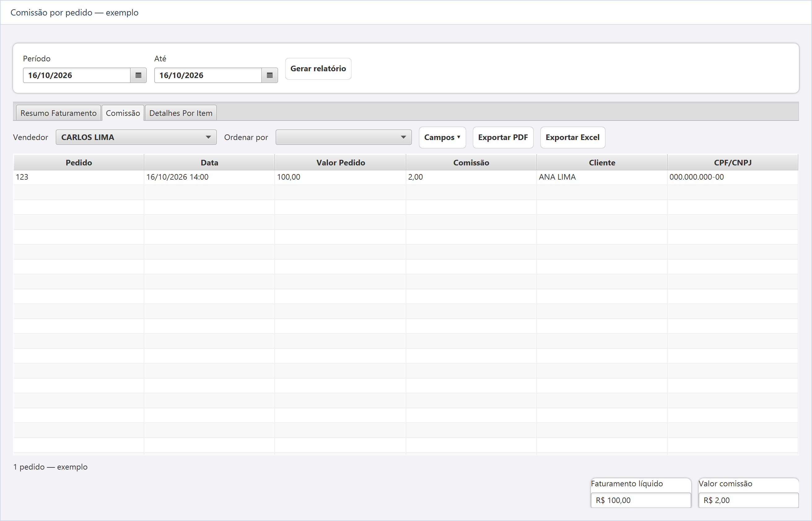The width and height of the screenshot is (812, 521).
Task: Select the ANA LIMA client cell
Action: 602,177
